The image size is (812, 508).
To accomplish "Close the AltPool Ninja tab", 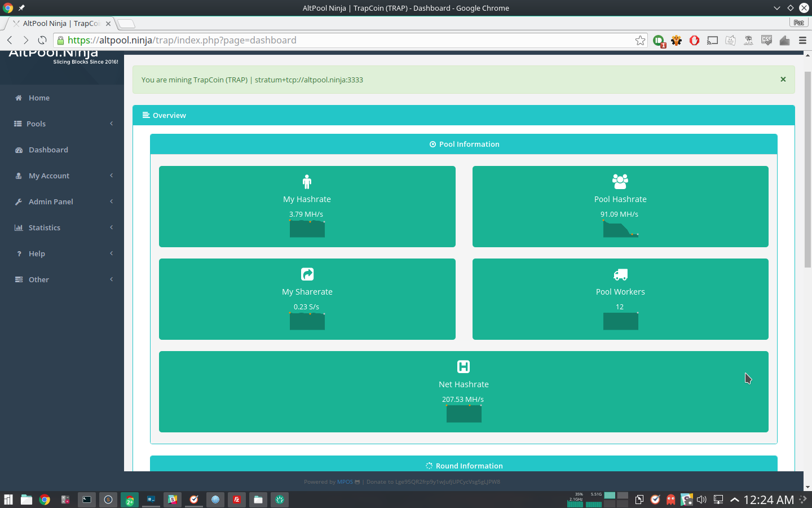I will click(x=108, y=24).
